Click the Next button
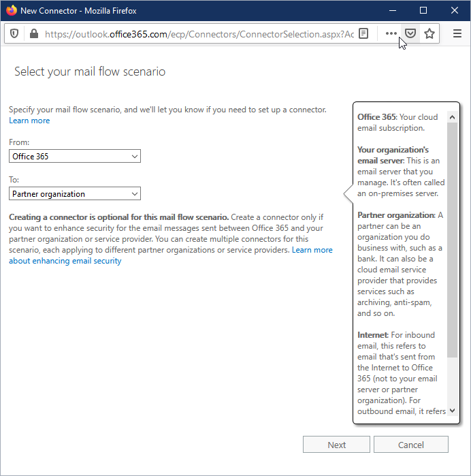The image size is (471, 476). [336, 445]
